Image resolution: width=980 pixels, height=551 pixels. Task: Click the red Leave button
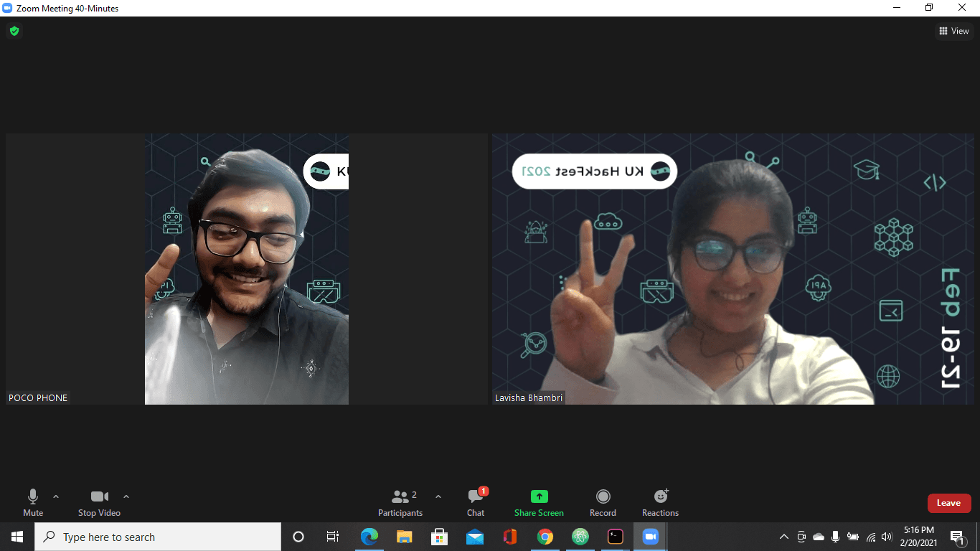tap(948, 503)
